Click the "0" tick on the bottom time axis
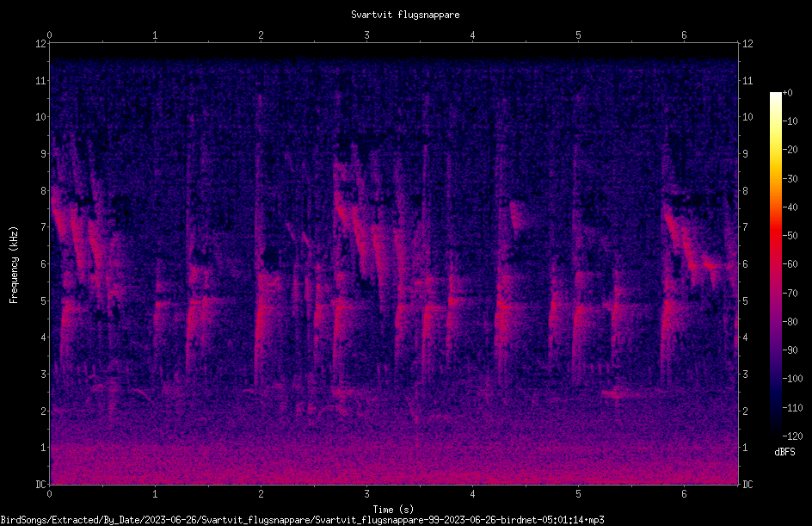 49,494
